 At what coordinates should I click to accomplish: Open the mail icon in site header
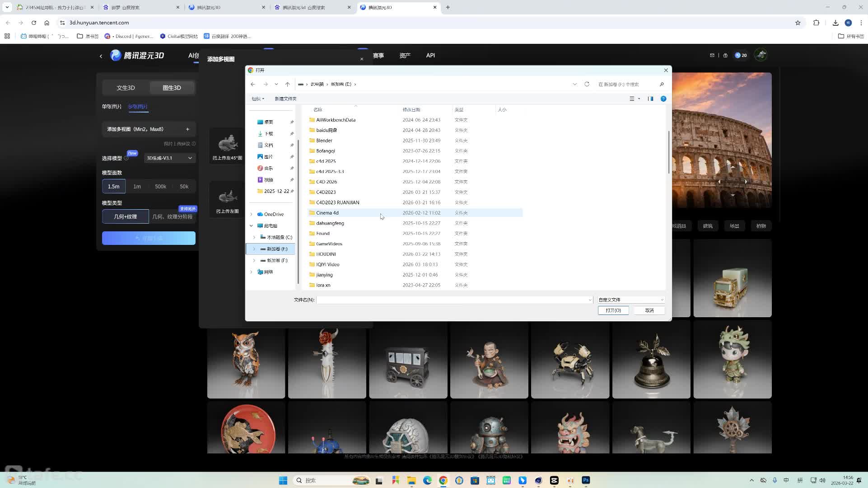click(712, 55)
